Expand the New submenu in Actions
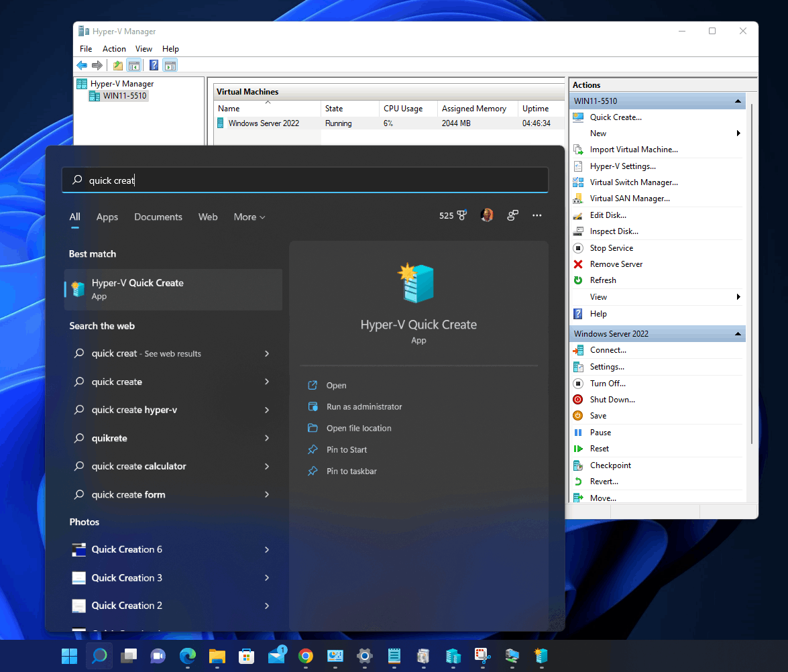Screen dimensions: 788x672 click(x=738, y=133)
